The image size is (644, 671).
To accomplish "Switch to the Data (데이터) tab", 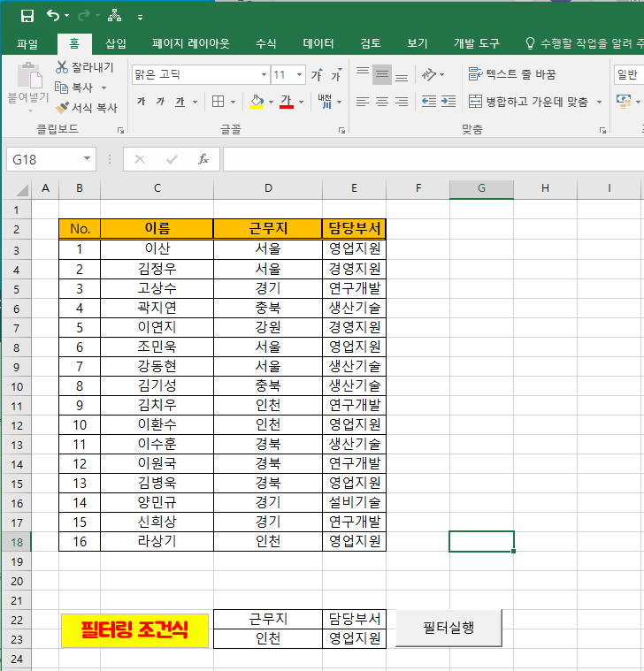I will point(318,43).
